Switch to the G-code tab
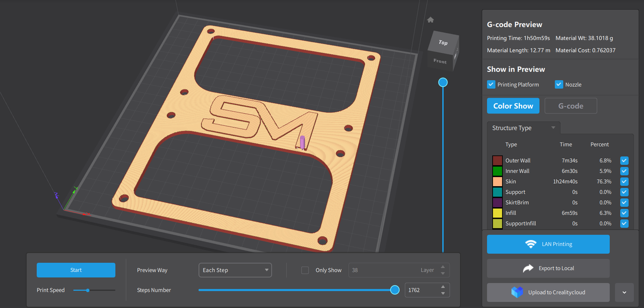 tap(571, 106)
